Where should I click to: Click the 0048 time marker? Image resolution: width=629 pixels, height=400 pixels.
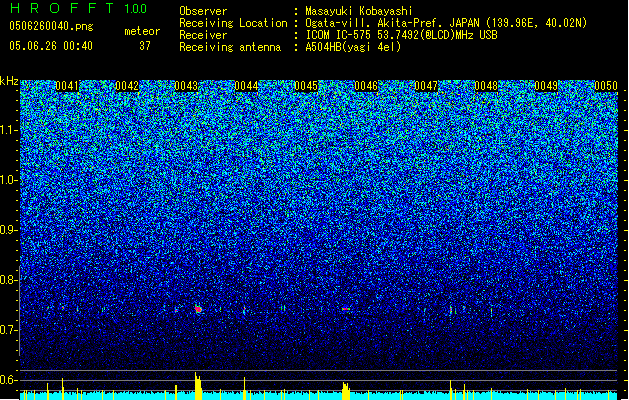(486, 86)
